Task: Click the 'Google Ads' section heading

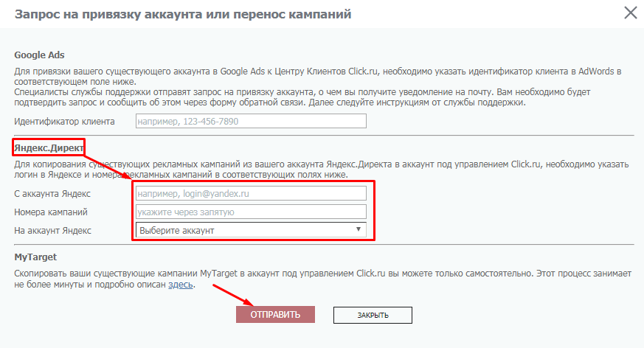Action: click(39, 55)
